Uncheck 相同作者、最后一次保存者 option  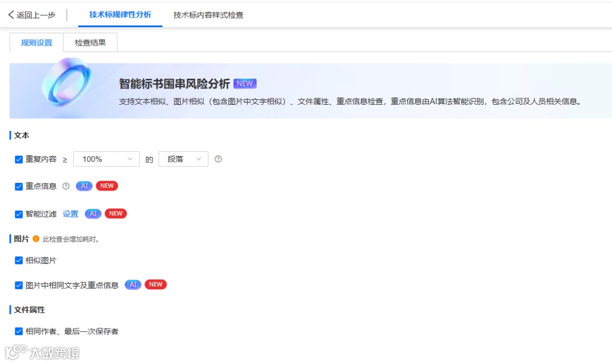[x=19, y=331]
